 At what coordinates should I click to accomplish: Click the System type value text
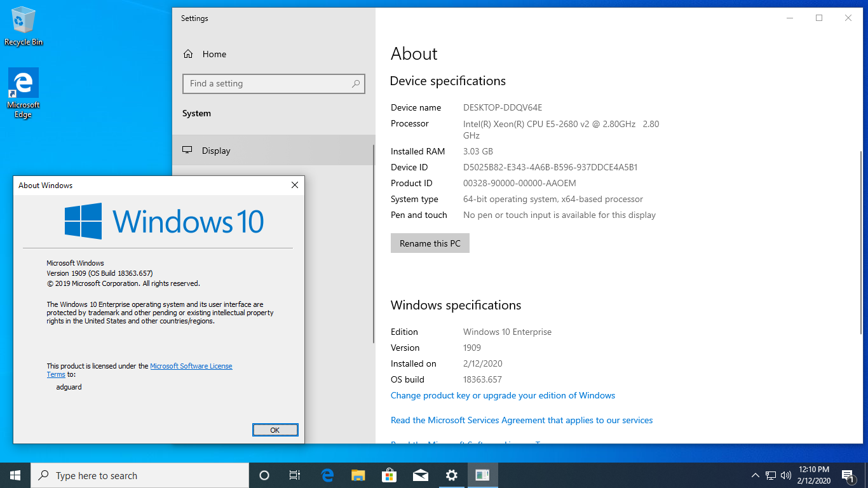[x=553, y=199]
